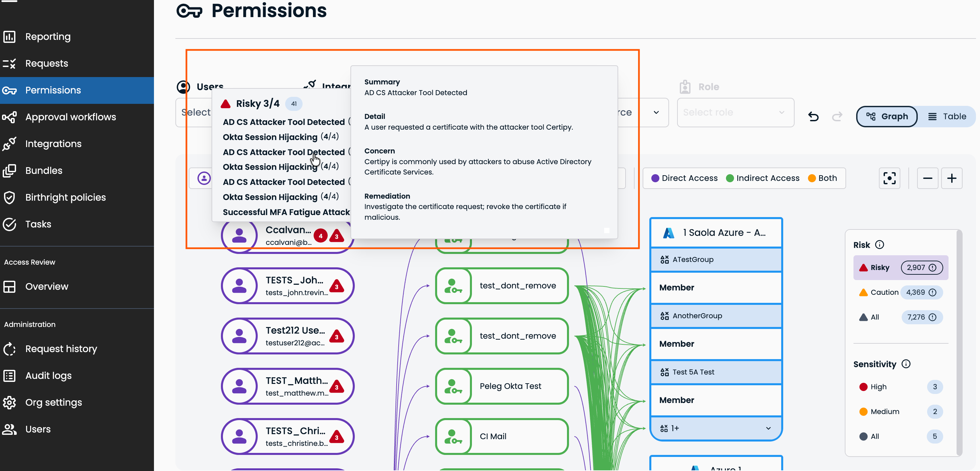Zoom in the graph with plus button
Image resolution: width=980 pixels, height=471 pixels.
(x=952, y=178)
